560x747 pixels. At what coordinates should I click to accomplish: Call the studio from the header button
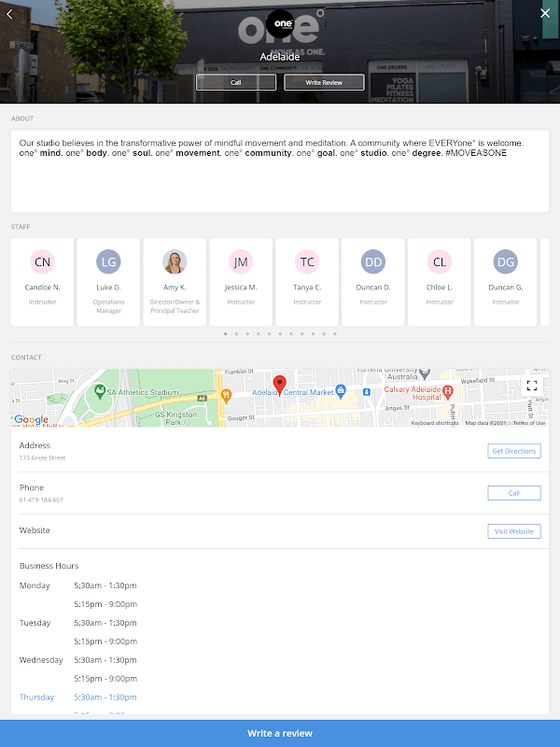click(x=236, y=82)
